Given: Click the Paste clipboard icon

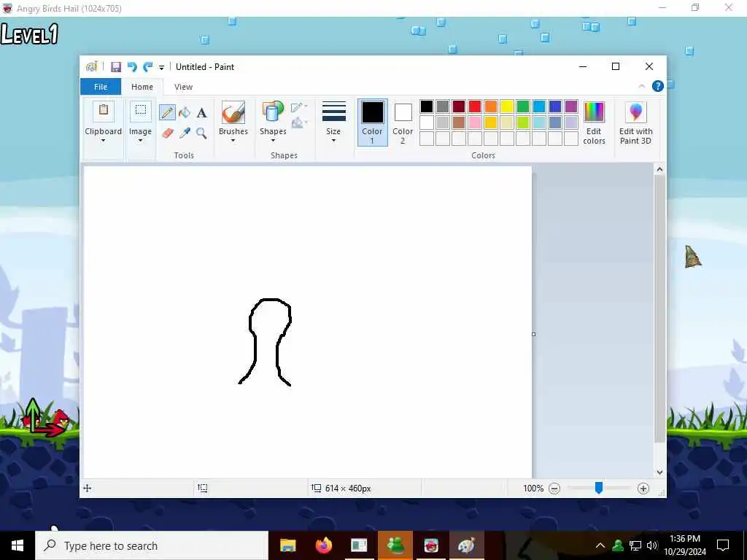Looking at the screenshot, I should 104,111.
